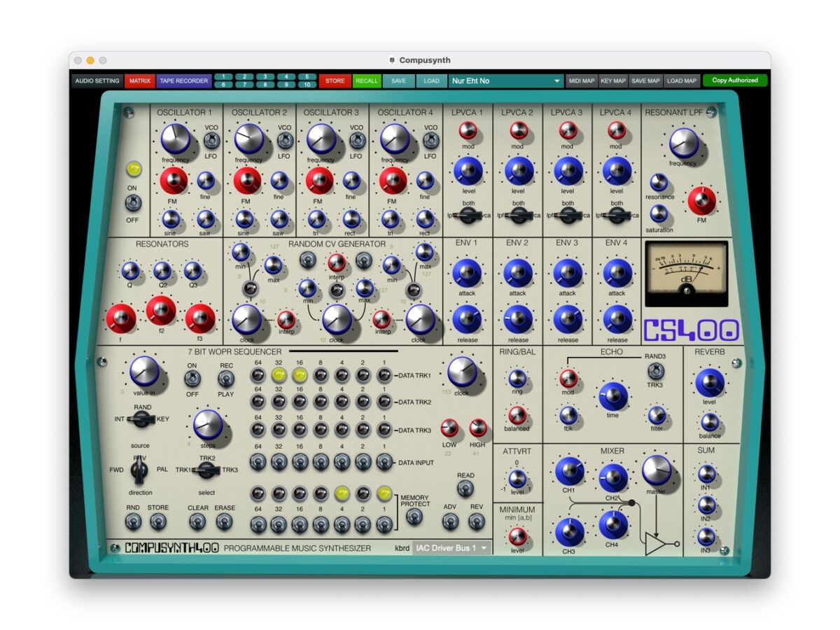Click the Oscillator 1 frequency knob
The height and width of the screenshot is (630, 840).
click(175, 139)
